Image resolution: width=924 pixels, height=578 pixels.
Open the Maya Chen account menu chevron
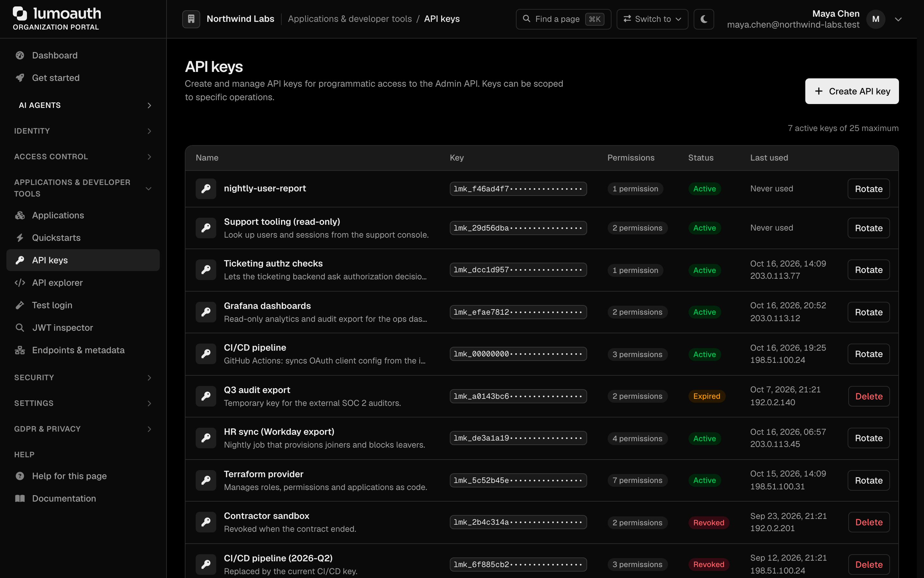pos(898,19)
